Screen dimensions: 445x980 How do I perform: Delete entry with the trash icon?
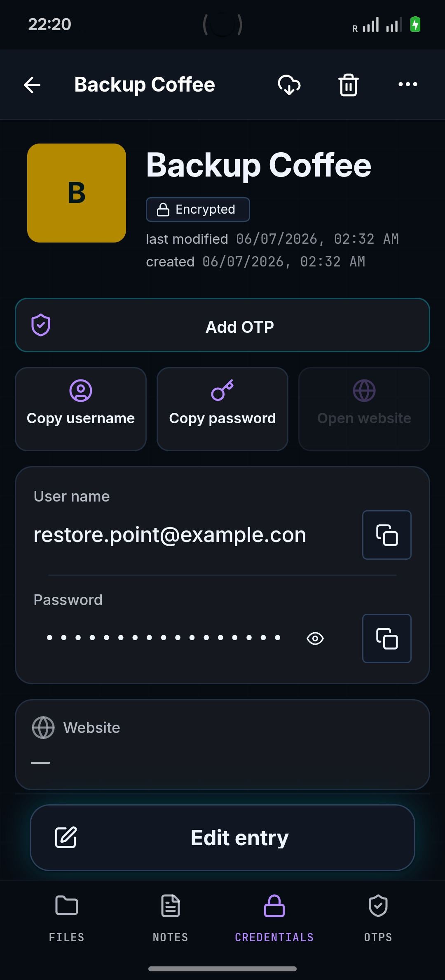pos(349,85)
